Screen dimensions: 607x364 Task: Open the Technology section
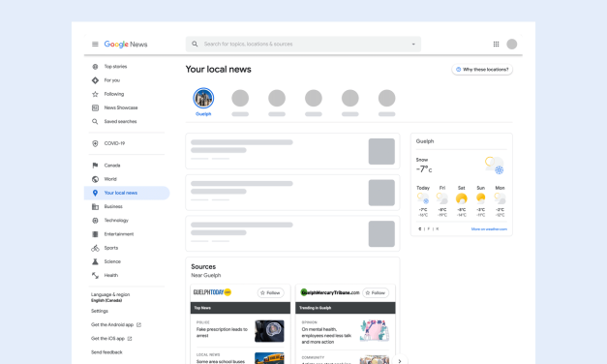[x=116, y=221]
